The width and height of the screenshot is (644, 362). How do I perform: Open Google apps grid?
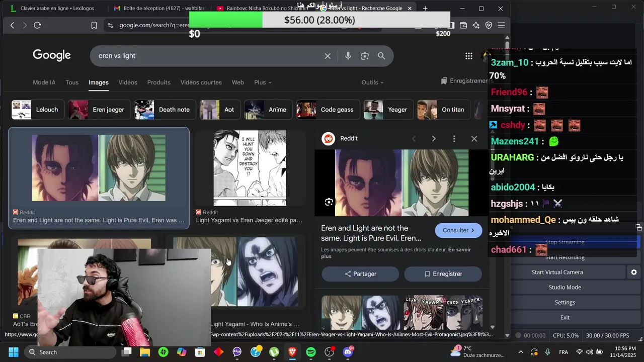(468, 56)
